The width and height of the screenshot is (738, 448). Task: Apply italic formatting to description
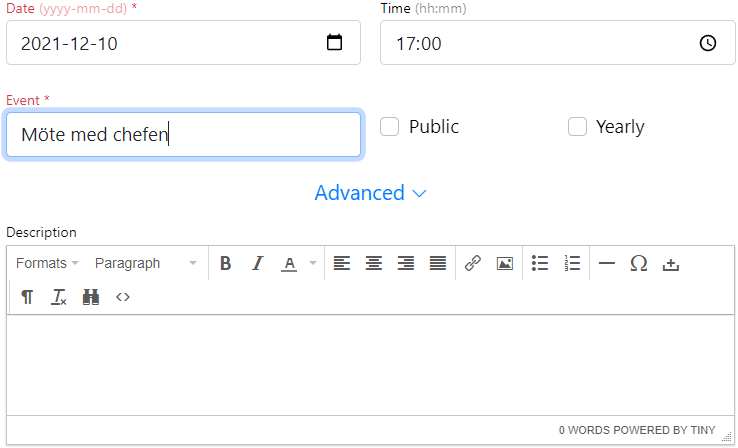click(257, 263)
